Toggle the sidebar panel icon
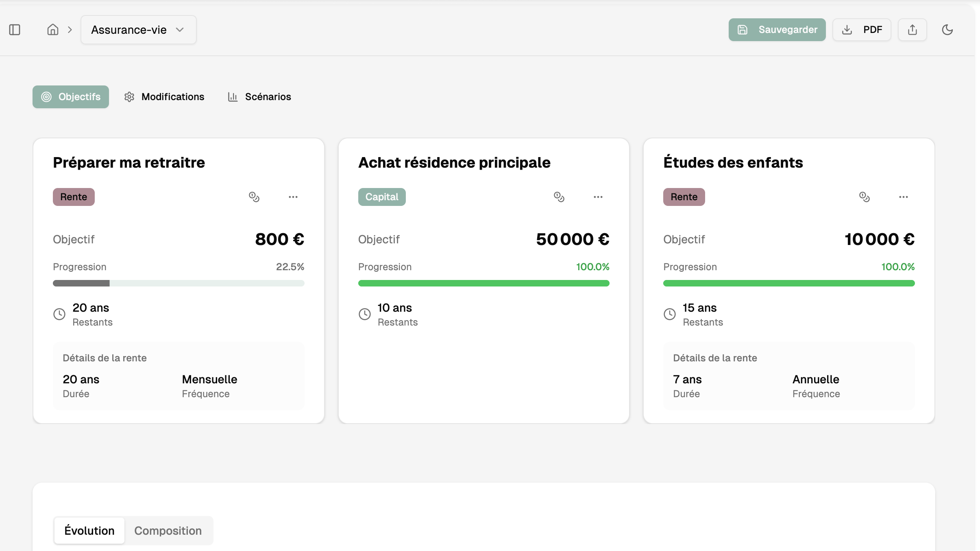Viewport: 980px width, 551px height. tap(15, 30)
